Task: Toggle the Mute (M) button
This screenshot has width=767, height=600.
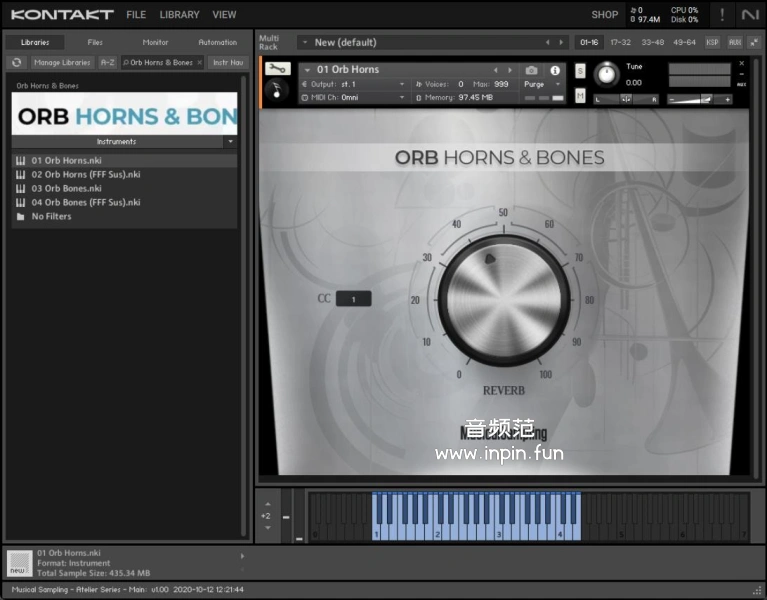Action: [x=580, y=95]
